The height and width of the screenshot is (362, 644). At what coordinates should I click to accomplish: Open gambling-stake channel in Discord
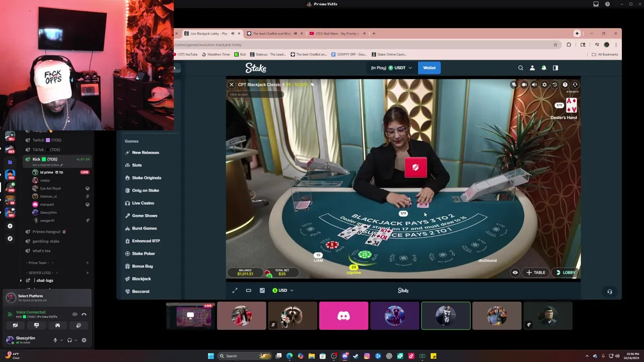coord(46,241)
